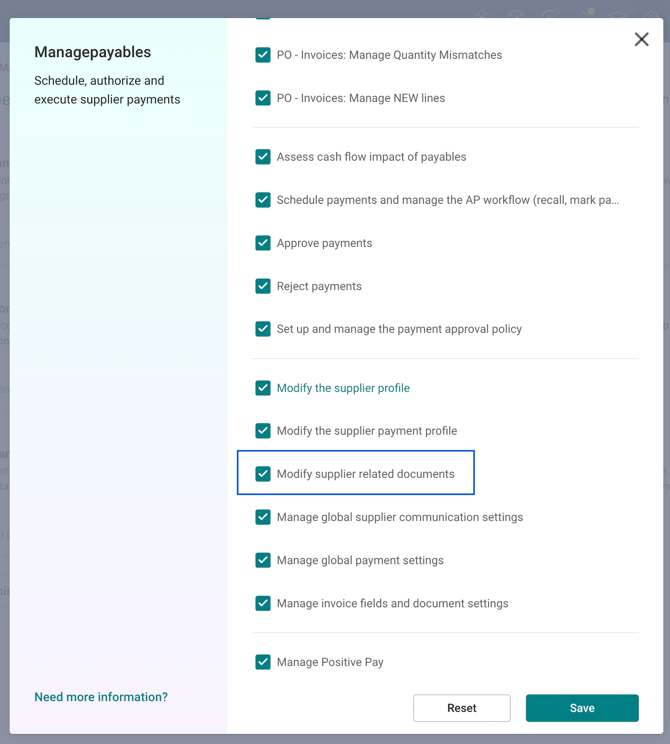Click the Modify the supplier profile label
The height and width of the screenshot is (744, 670).
(343, 388)
